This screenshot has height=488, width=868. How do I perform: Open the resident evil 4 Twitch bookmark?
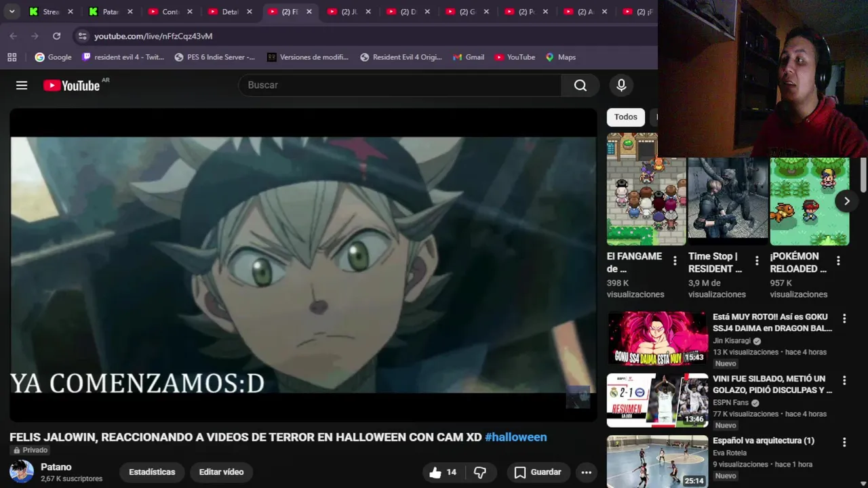point(123,57)
